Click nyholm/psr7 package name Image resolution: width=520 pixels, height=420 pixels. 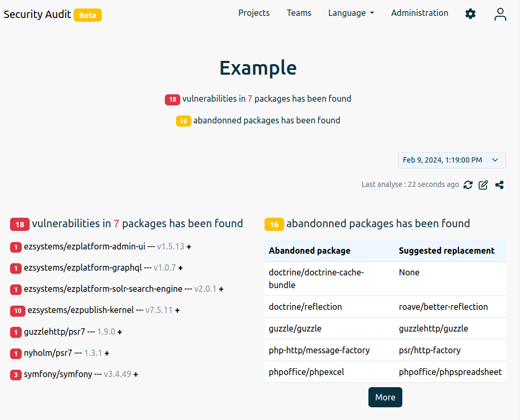coord(48,353)
